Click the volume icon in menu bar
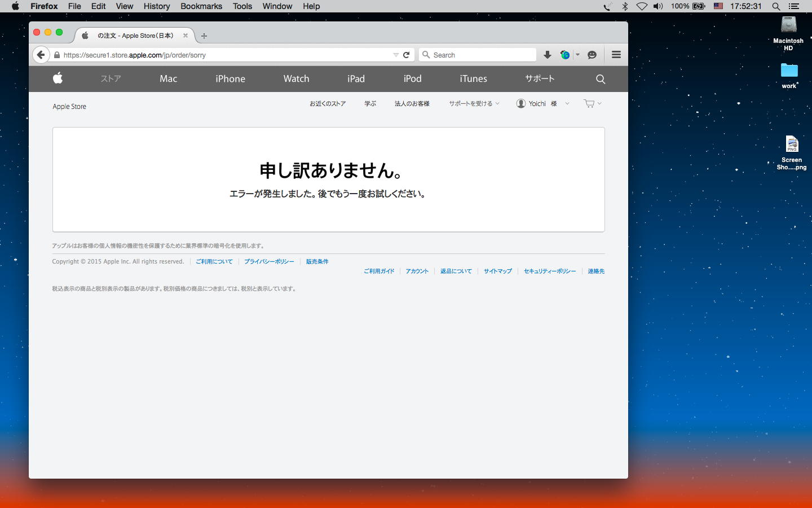The image size is (812, 508). pos(658,6)
